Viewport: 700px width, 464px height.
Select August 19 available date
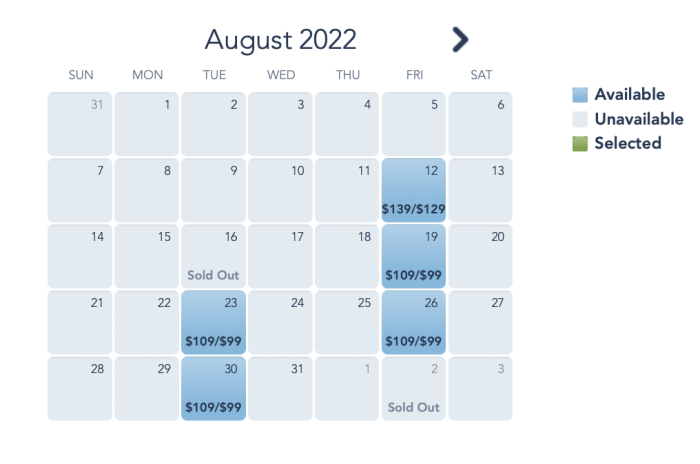click(413, 256)
